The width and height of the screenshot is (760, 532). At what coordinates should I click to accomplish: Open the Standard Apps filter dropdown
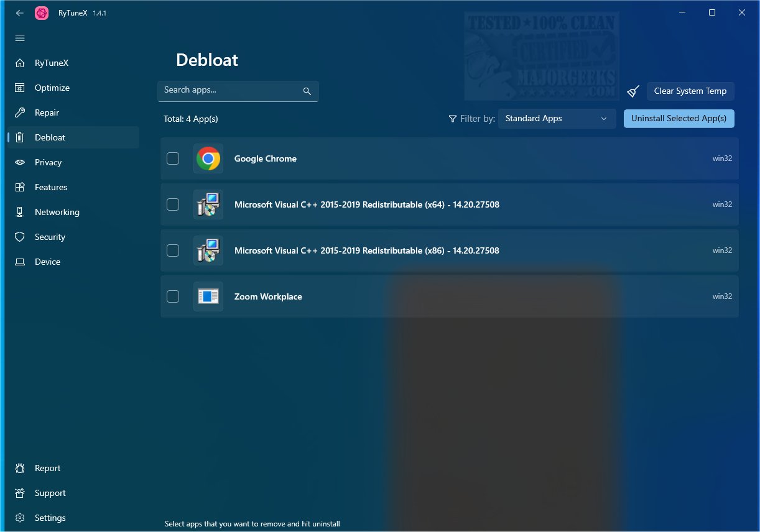tap(557, 119)
